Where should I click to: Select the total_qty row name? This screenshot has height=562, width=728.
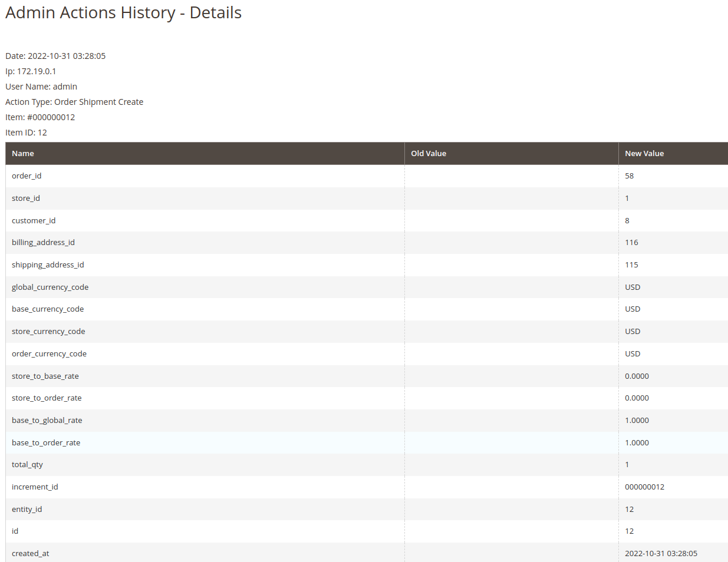(27, 464)
